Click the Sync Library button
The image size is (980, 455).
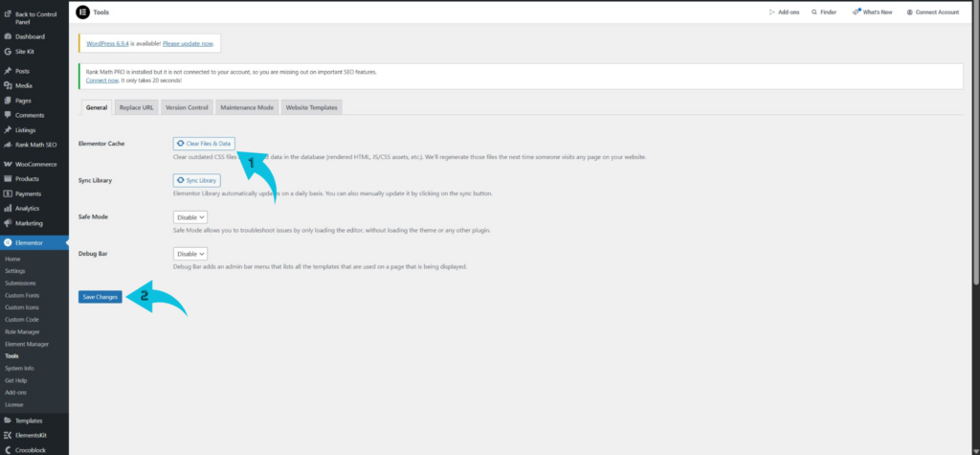click(197, 180)
